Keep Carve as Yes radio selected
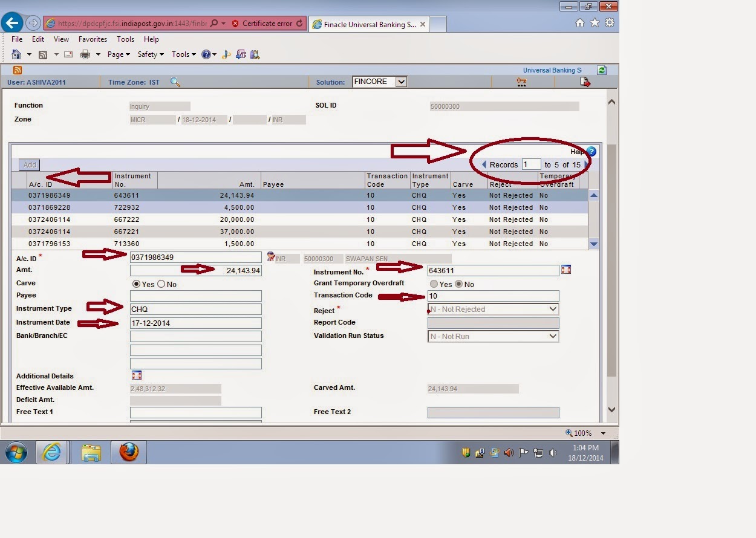The height and width of the screenshot is (538, 756). click(137, 283)
